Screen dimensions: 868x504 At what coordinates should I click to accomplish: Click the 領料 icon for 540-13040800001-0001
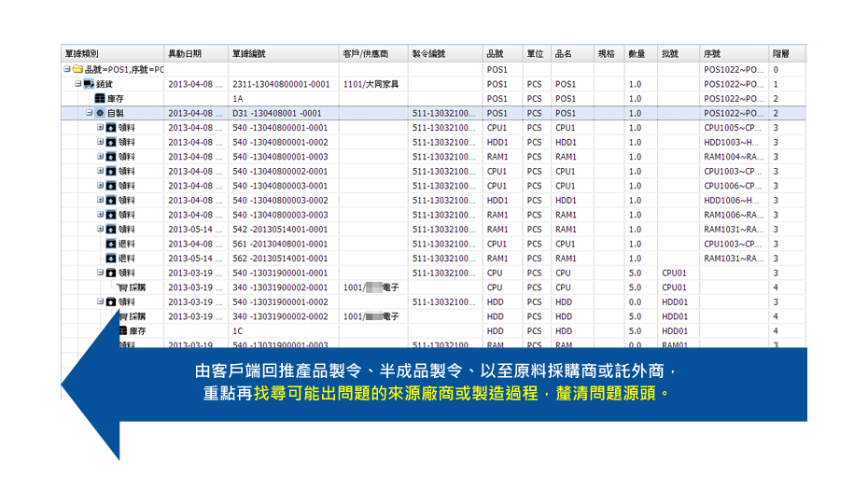(x=111, y=128)
